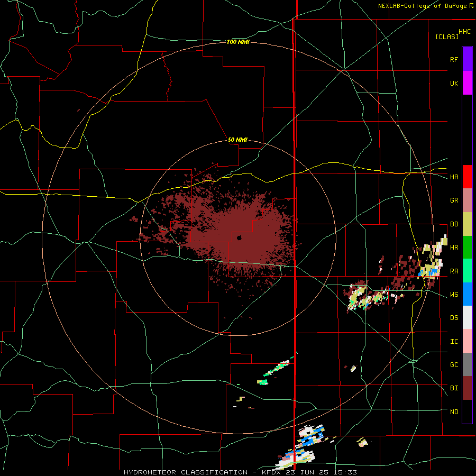The image size is (476, 476).
Task: Click the RF purple legend swatch
Action: tap(467, 59)
